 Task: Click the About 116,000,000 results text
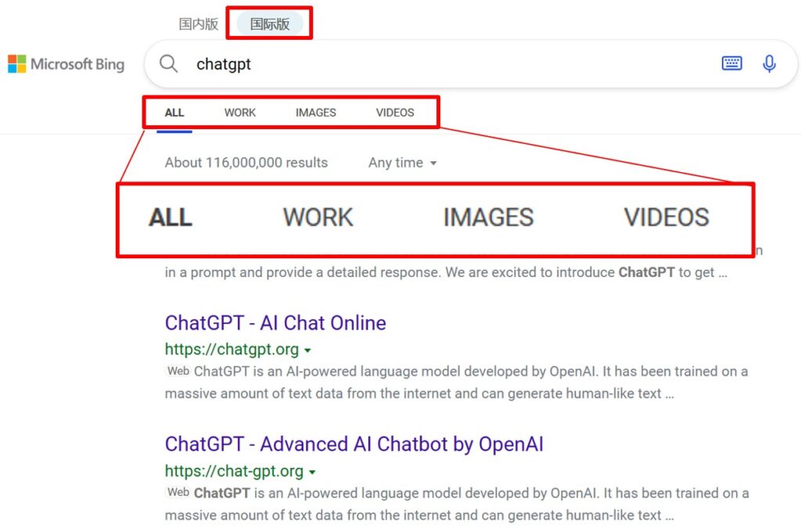pos(246,163)
